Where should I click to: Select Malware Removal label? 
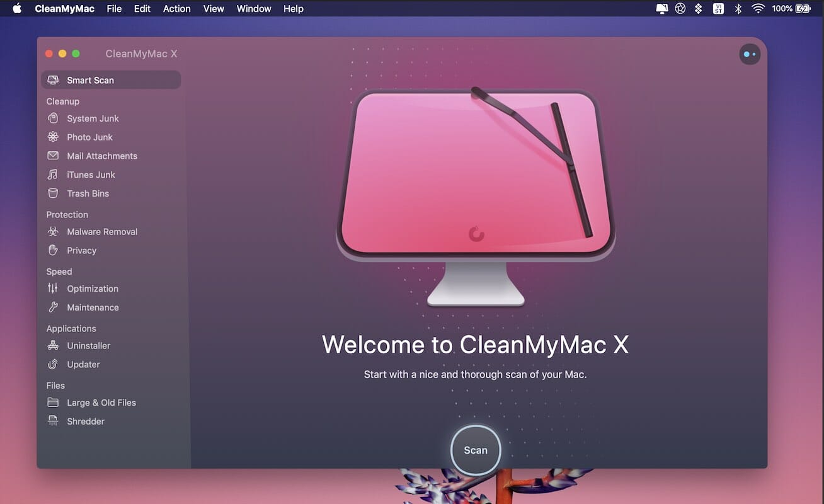click(103, 232)
